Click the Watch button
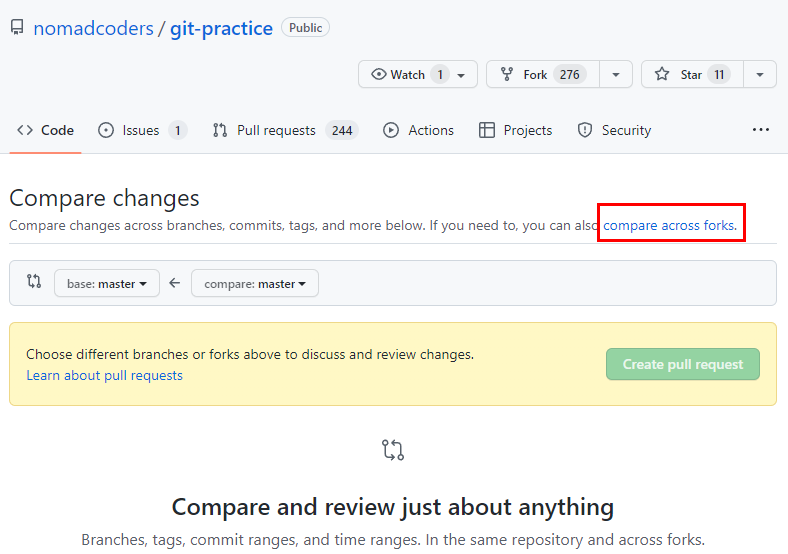This screenshot has height=554, width=788. coord(418,74)
